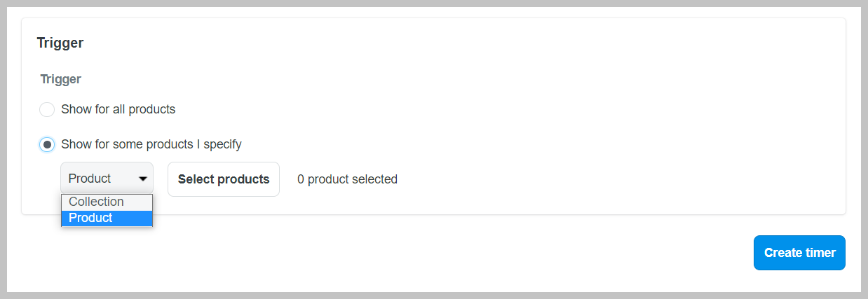Click the "Show for all products" label text
868x299 pixels.
[x=118, y=109]
